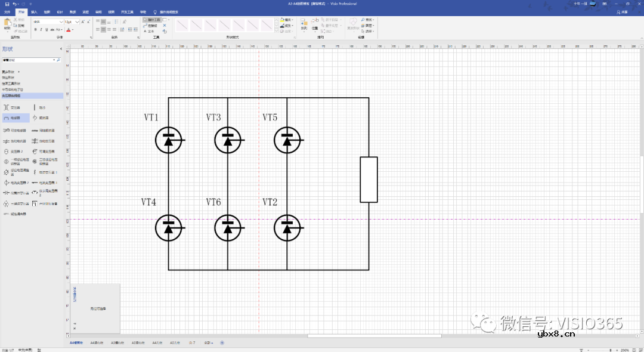The height and width of the screenshot is (352, 644).
Task: Choose the 电感器 shape in the stencil
Action: tap(16, 118)
